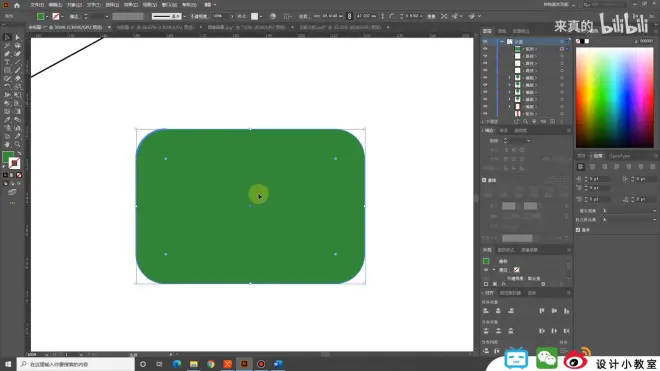
Task: Click the Recolor Artwork wheel icon
Action: pyautogui.click(x=273, y=16)
